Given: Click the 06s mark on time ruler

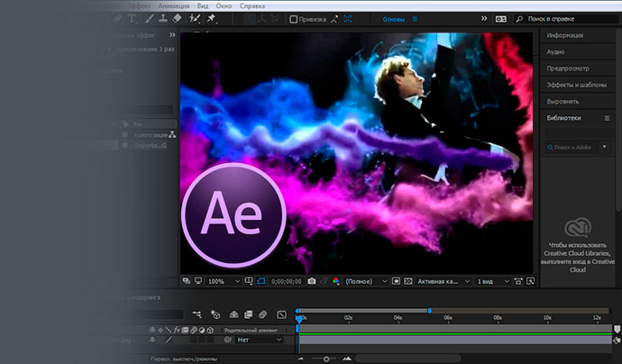Looking at the screenshot, I should (x=448, y=318).
